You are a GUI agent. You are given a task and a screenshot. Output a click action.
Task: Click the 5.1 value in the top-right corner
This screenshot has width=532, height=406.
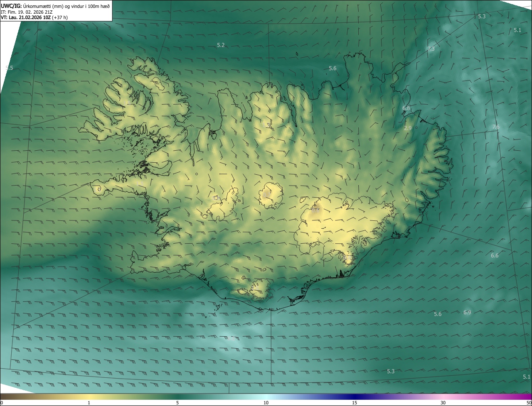click(x=517, y=30)
